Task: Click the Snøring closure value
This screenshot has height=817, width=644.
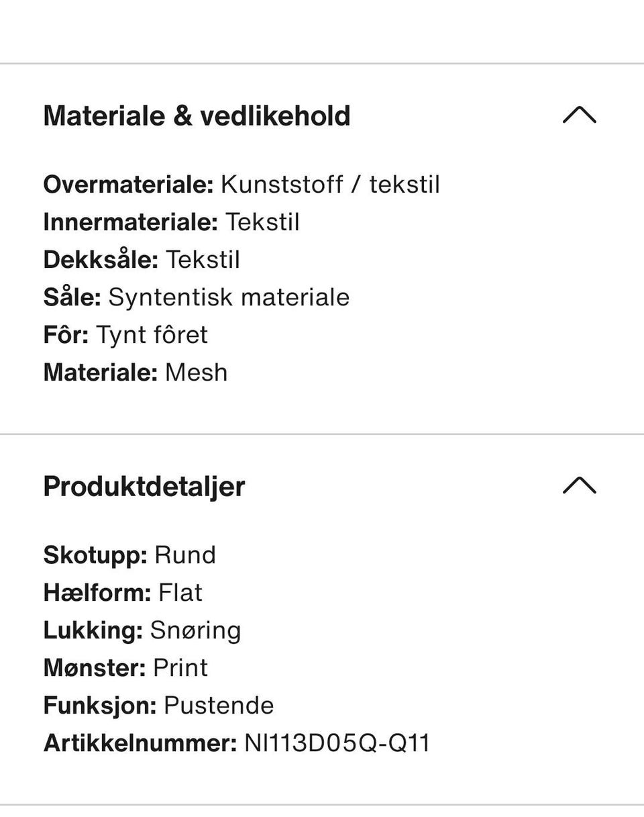Action: click(x=195, y=630)
